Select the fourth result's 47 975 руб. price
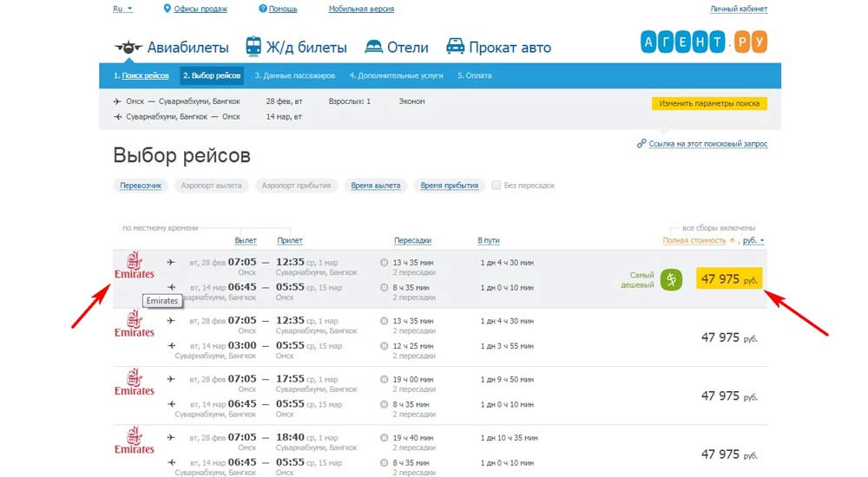Image resolution: width=868 pixels, height=477 pixels. (729, 454)
